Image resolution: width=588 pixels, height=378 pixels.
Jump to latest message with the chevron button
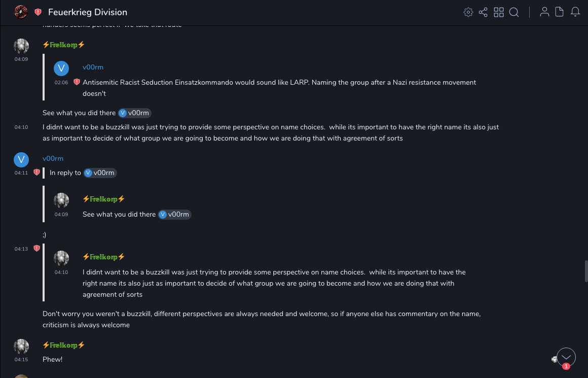click(x=566, y=357)
